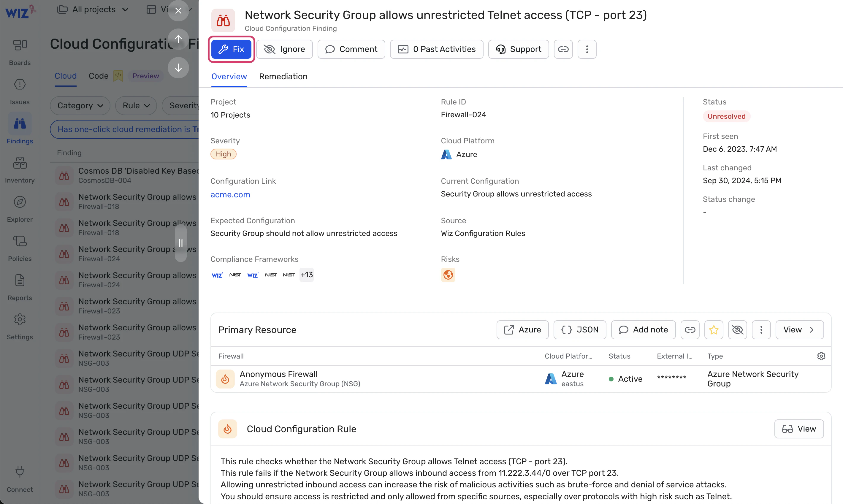Go to previous finding with up arrow
This screenshot has width=843, height=504.
tap(178, 39)
